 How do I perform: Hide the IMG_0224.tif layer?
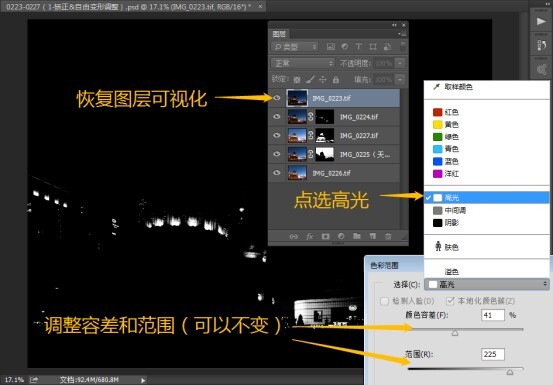(x=277, y=116)
